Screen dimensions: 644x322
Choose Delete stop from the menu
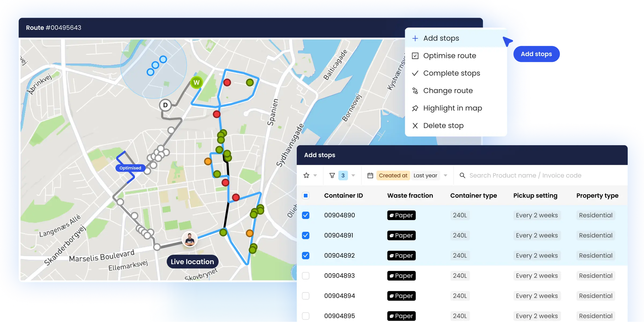point(443,125)
